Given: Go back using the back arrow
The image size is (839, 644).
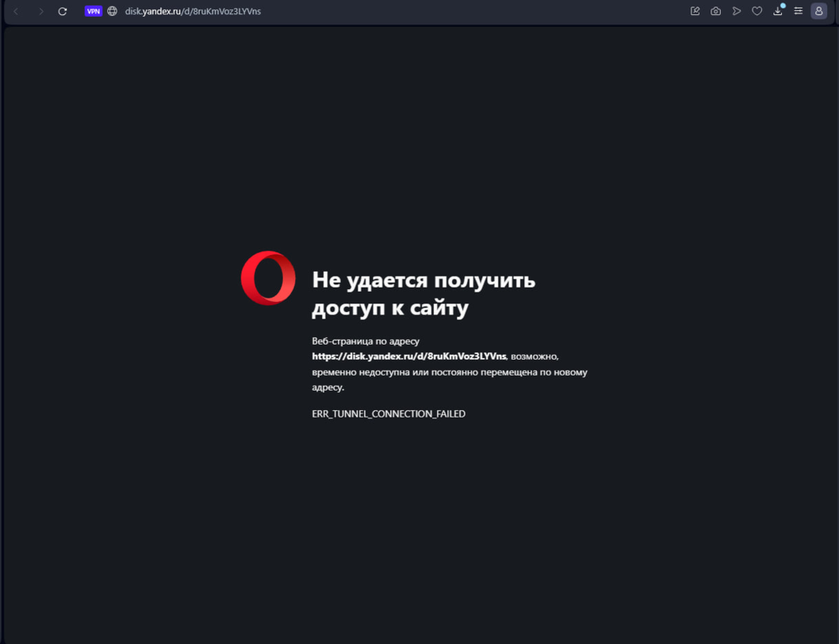Looking at the screenshot, I should [16, 11].
